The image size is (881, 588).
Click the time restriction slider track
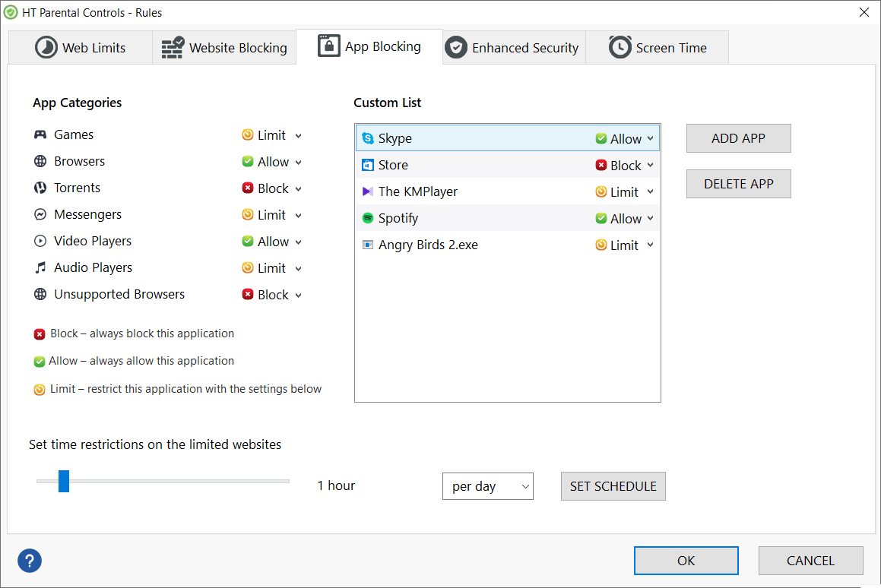[x=163, y=482]
